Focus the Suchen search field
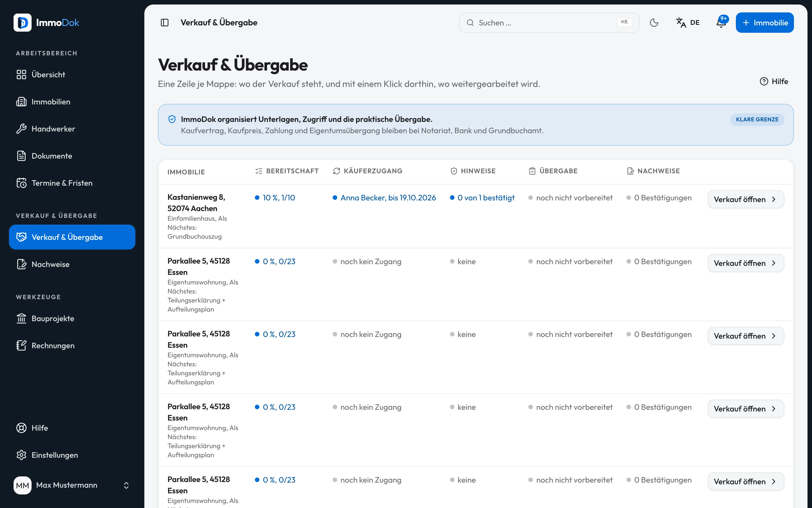Screen dimensions: 812x508 (549, 23)
